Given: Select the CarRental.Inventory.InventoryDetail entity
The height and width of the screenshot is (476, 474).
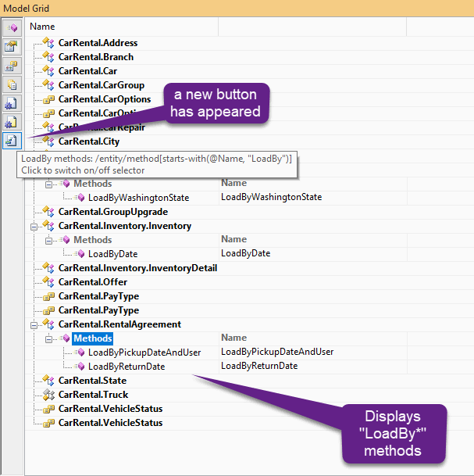Looking at the screenshot, I should (137, 268).
